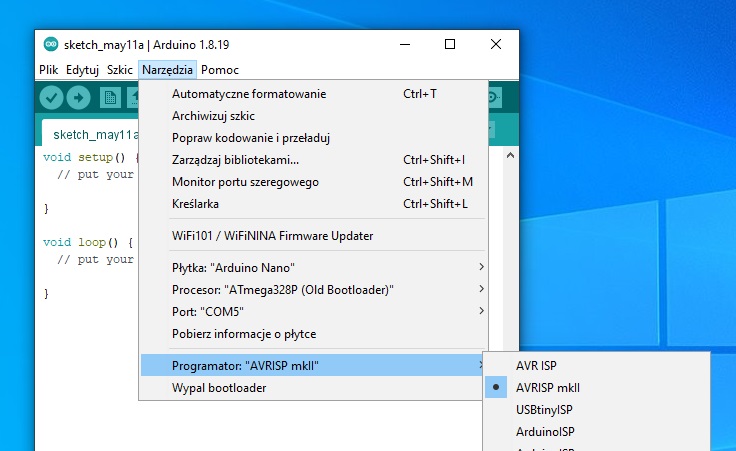
Task: Choose Pobierz informacje o płytce
Action: point(314,334)
